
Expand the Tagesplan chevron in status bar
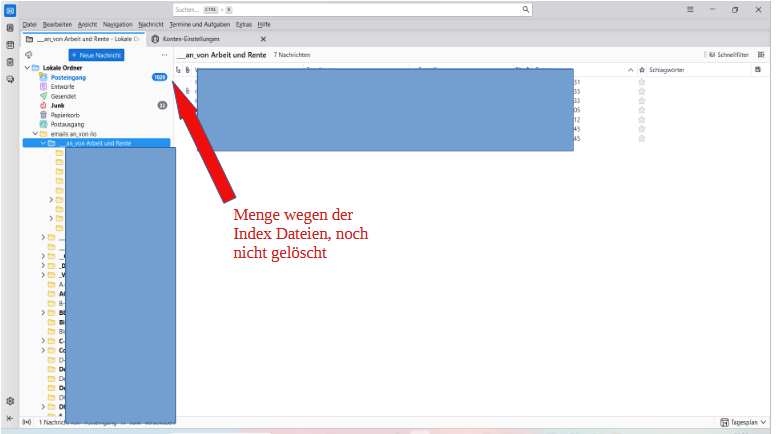click(764, 422)
